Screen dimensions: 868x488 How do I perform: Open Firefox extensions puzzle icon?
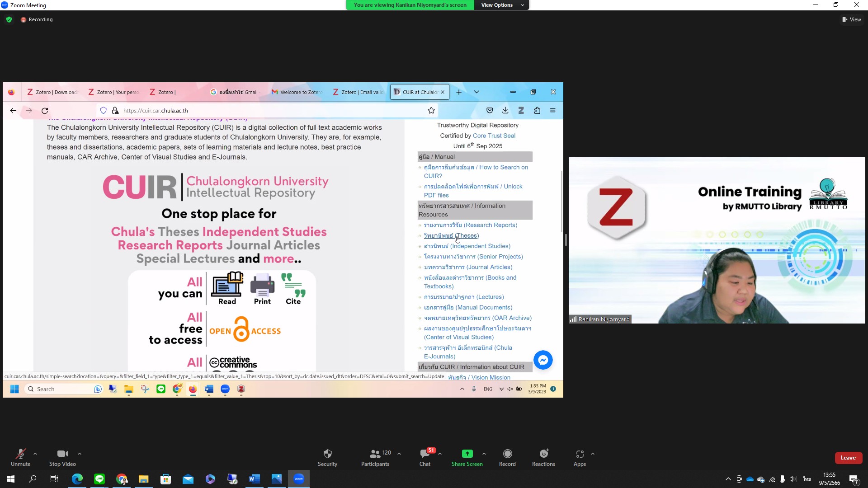(x=537, y=111)
